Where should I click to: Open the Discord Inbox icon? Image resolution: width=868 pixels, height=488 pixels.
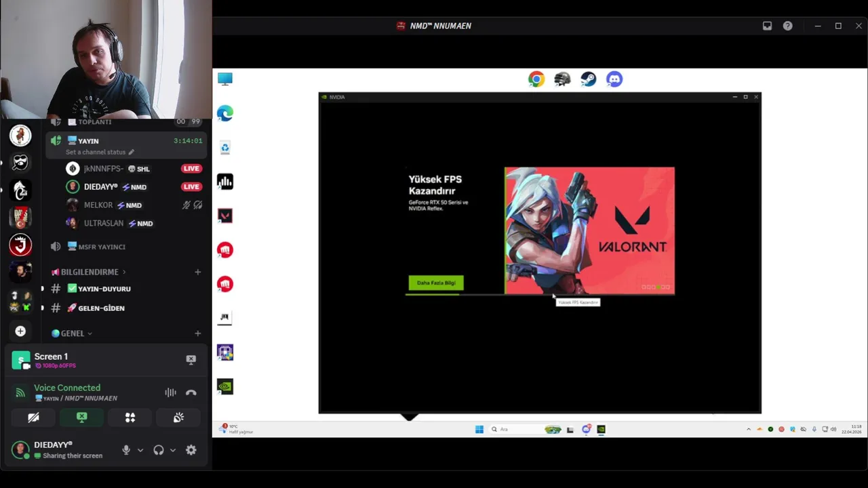767,26
